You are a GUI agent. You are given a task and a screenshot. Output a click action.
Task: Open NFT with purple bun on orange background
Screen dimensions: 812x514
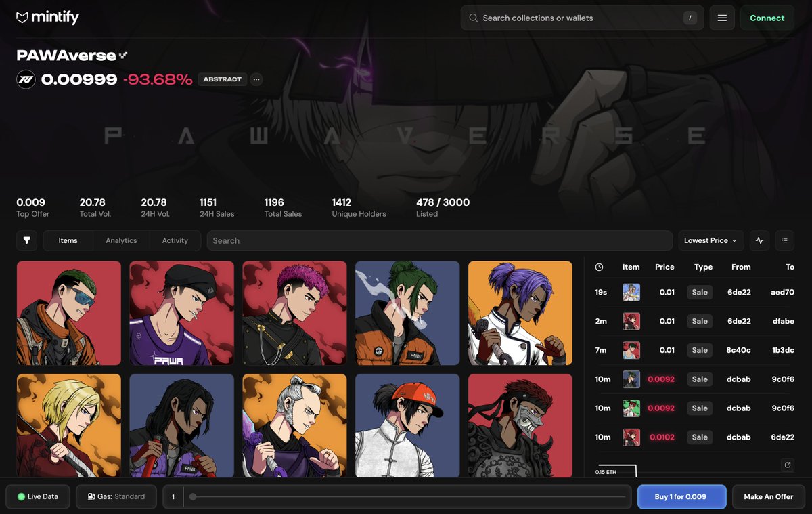520,314
